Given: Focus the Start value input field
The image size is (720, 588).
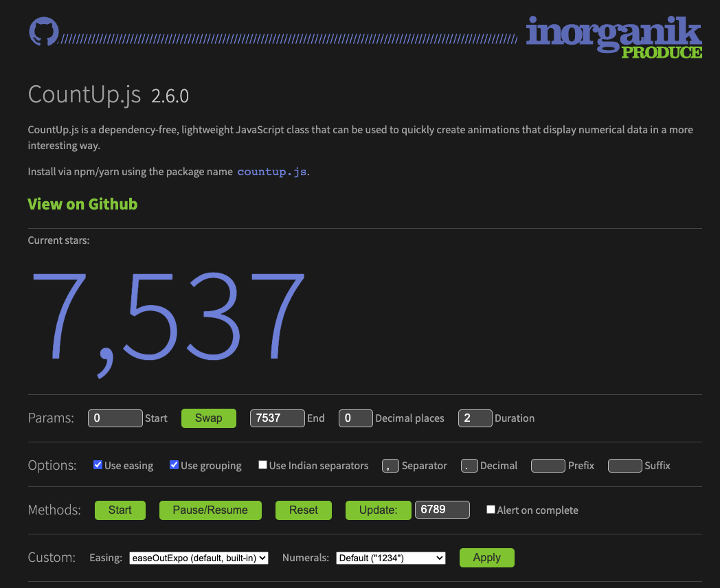Looking at the screenshot, I should 115,418.
